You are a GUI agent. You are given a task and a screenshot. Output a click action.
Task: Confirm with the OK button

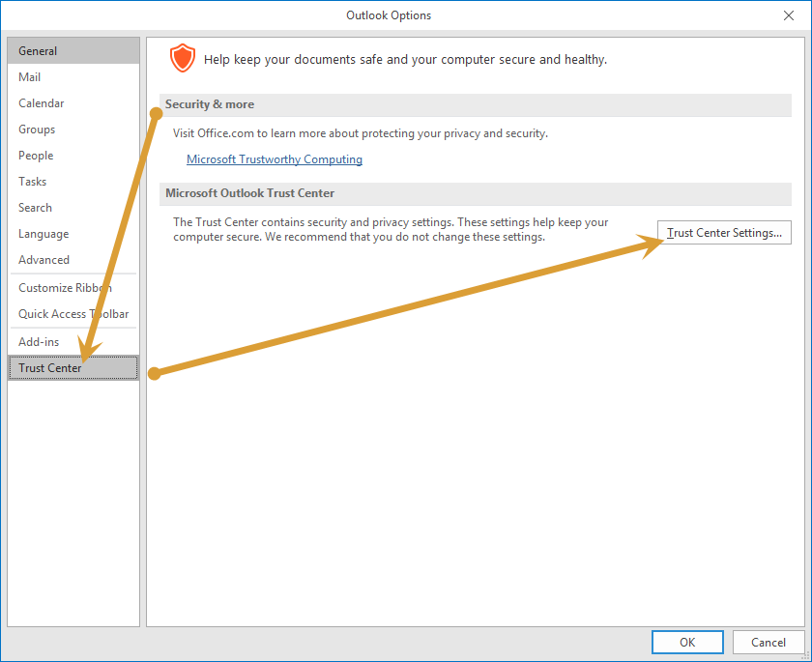[x=687, y=643]
